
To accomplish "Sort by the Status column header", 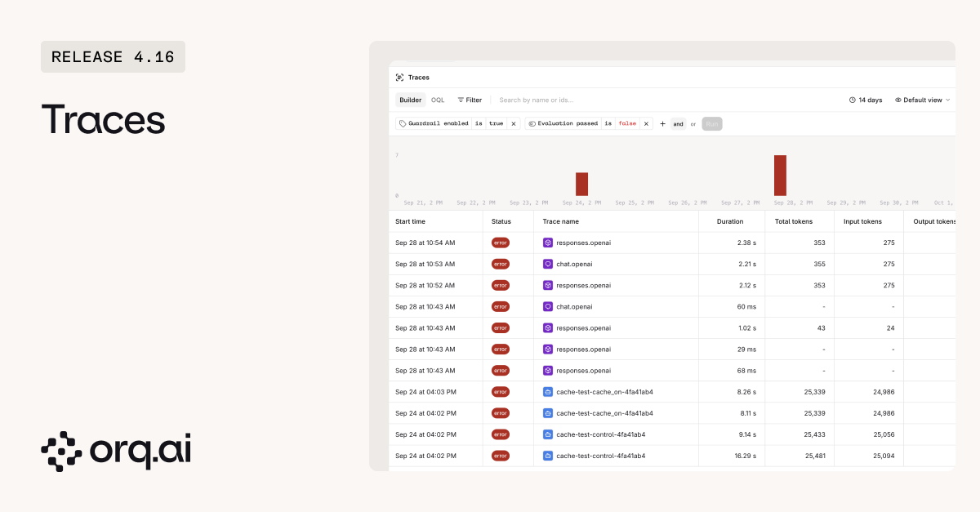I will click(501, 221).
